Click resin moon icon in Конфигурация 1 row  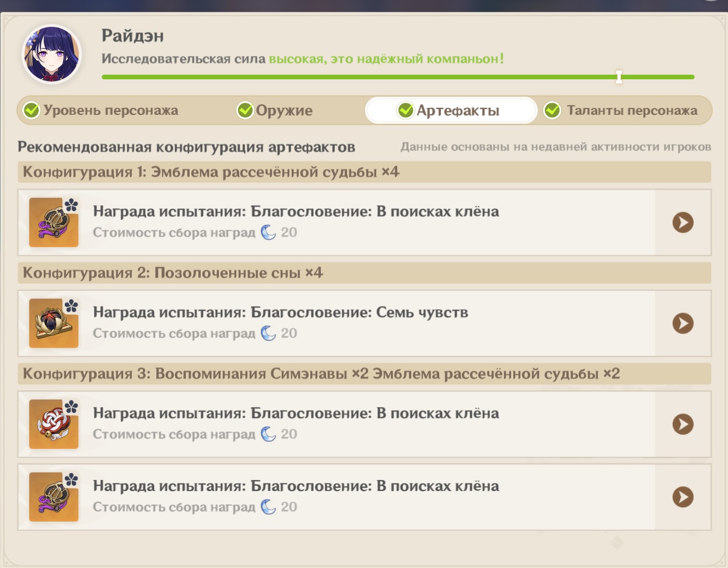pos(268,232)
